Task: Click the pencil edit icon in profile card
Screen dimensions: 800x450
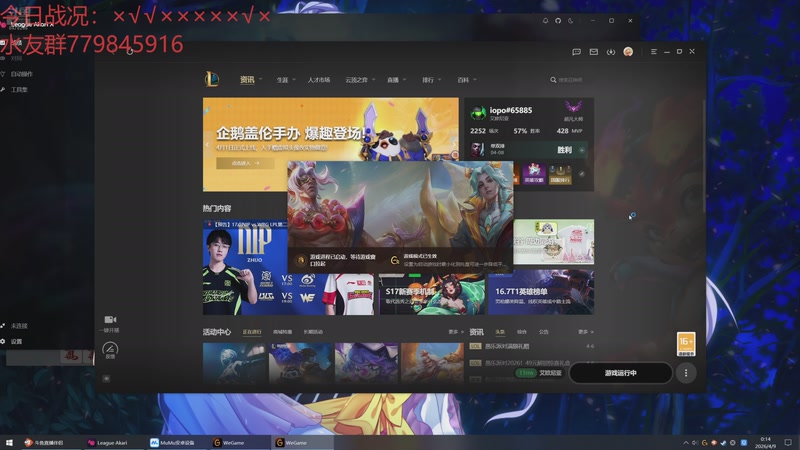Action: (x=582, y=173)
